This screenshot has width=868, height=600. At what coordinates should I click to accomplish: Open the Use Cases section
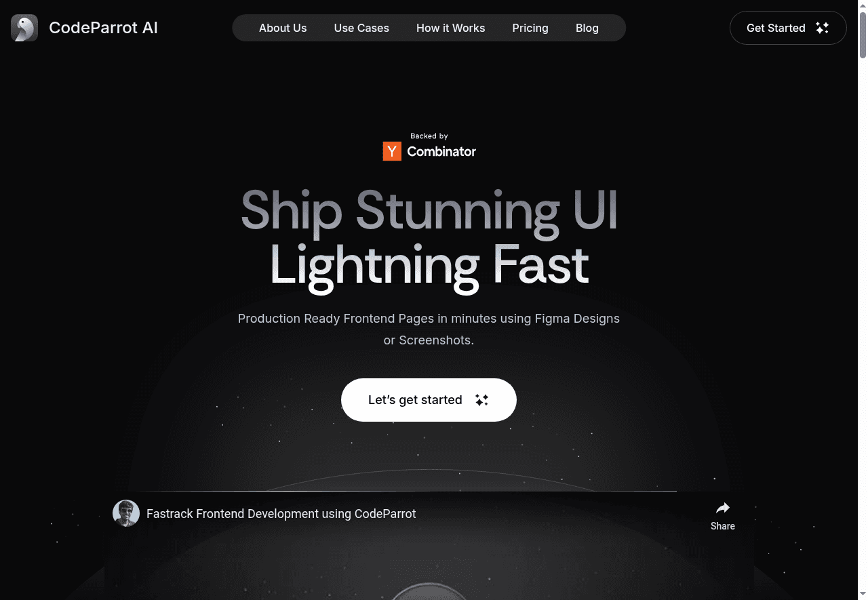pyautogui.click(x=361, y=28)
